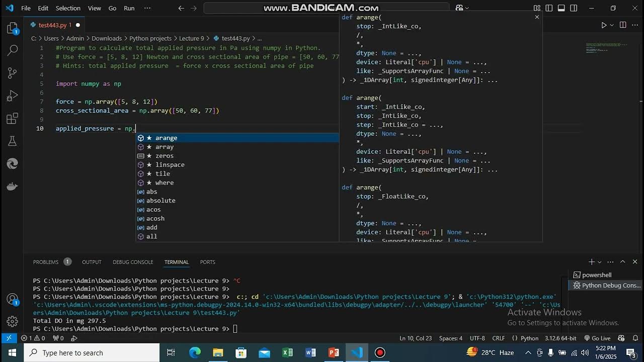Click the Downloads breadcrumb segment

point(106,38)
